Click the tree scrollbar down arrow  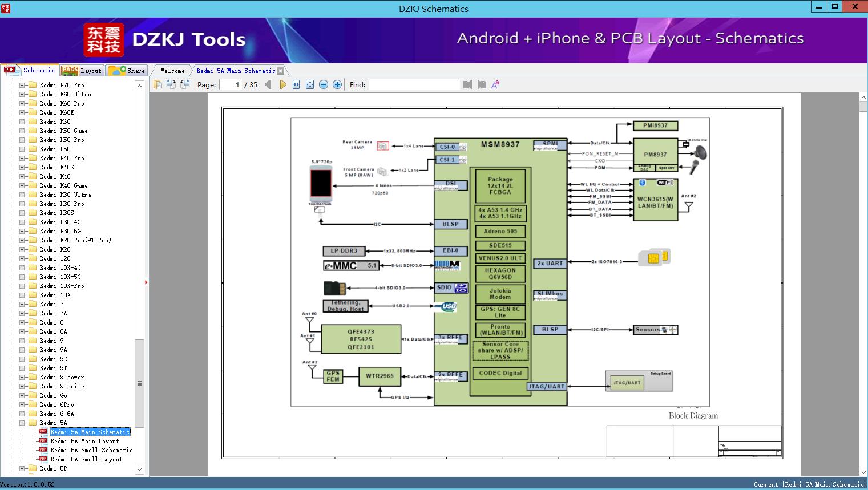[x=139, y=469]
